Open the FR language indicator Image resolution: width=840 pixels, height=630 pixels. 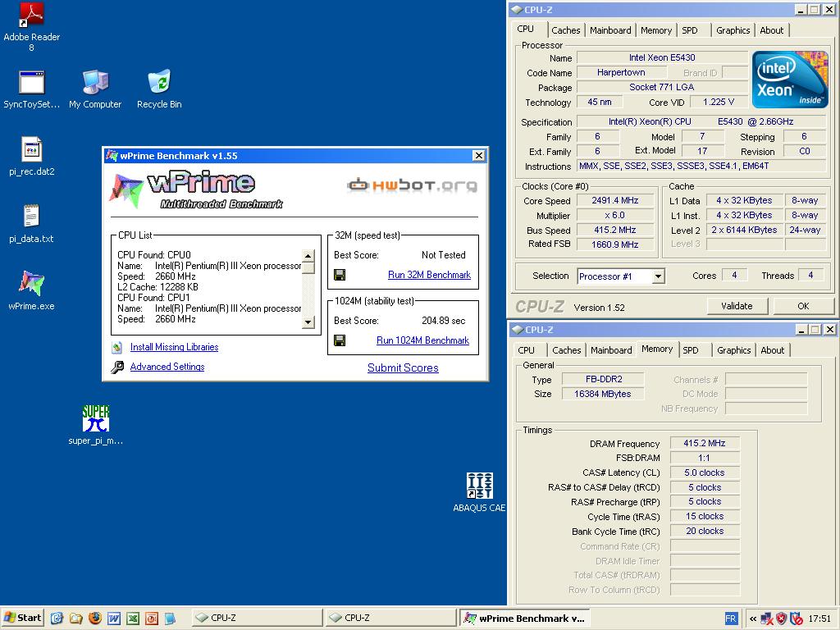click(x=731, y=619)
